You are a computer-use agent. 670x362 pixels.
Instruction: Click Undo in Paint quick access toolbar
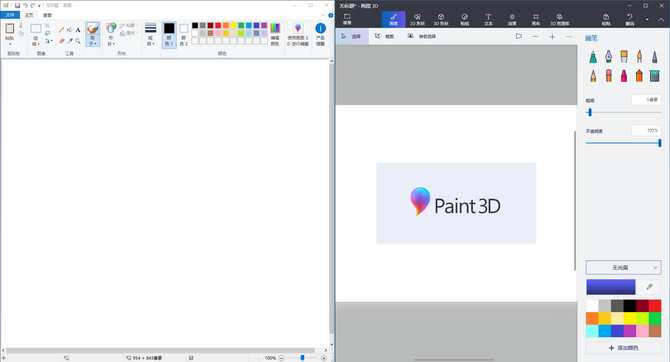[x=25, y=5]
